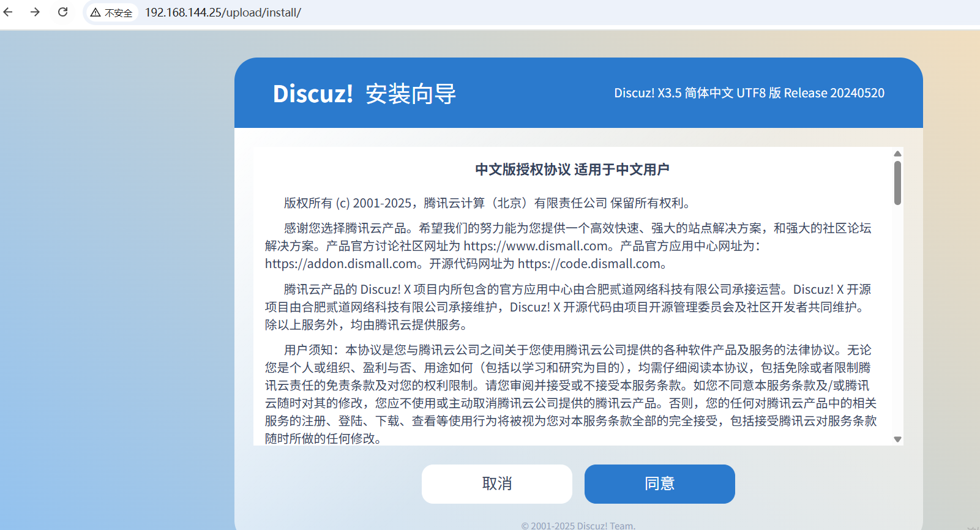
Task: Click the Discuz! 安装向导 title
Action: (x=364, y=94)
